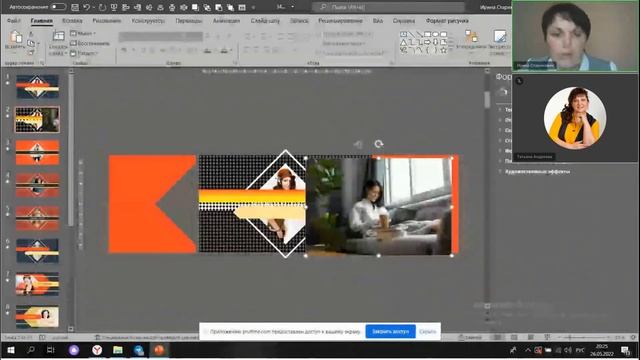The image size is (640, 360).
Task: Select the Left Brace shape in gallery
Action: (427, 50)
